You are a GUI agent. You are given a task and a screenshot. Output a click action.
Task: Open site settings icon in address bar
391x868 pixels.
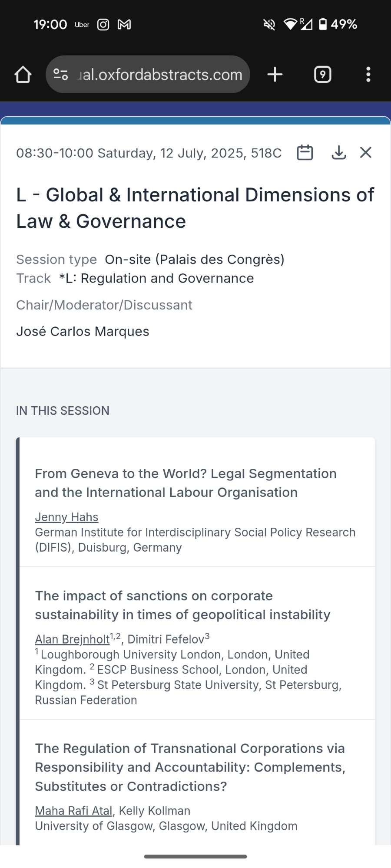click(x=61, y=75)
